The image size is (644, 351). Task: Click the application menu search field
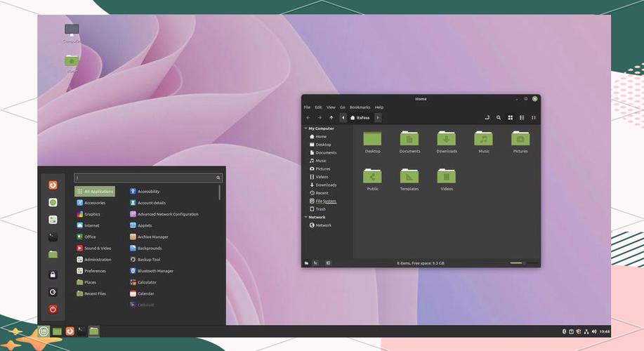[x=148, y=178]
